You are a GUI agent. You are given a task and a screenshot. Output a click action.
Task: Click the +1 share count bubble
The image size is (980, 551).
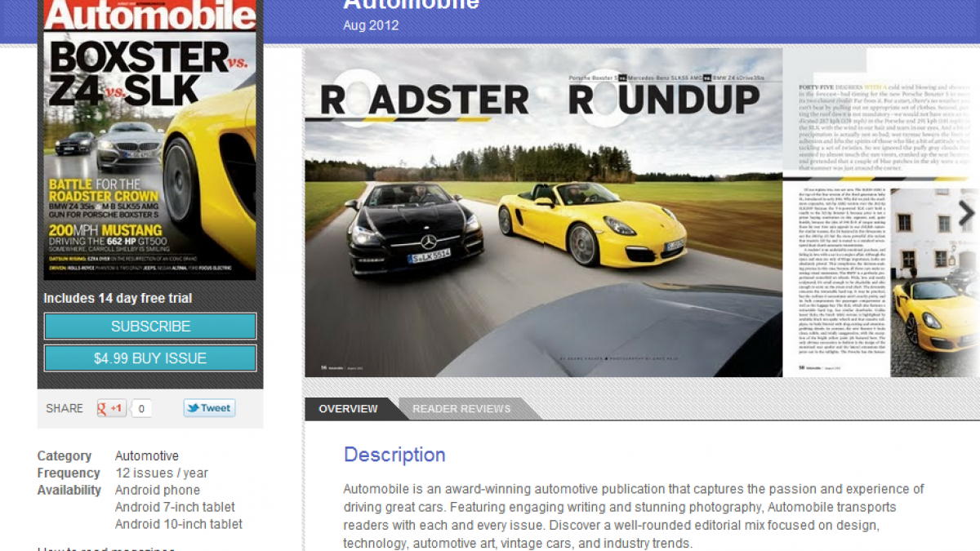pos(141,409)
